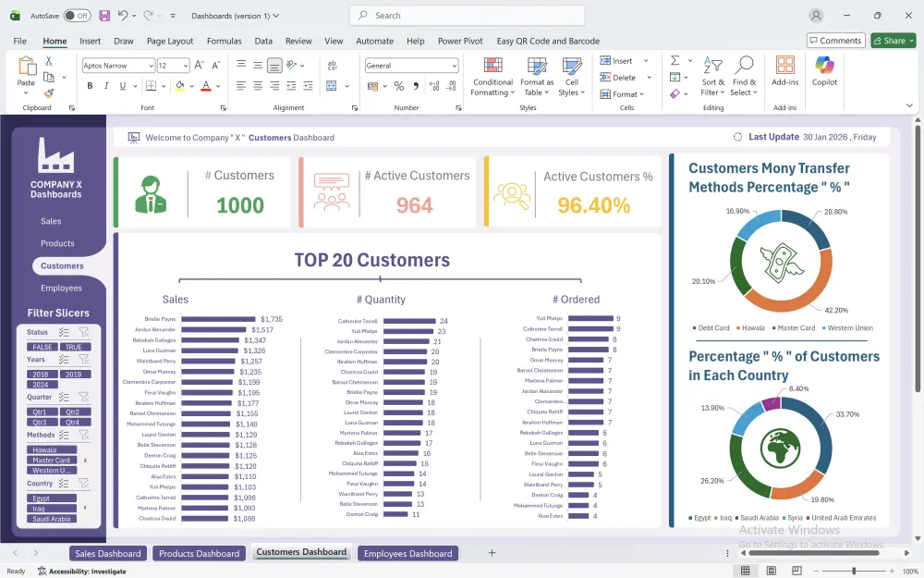
Task: Open the Number Format dropdown showing General
Action: 412,65
